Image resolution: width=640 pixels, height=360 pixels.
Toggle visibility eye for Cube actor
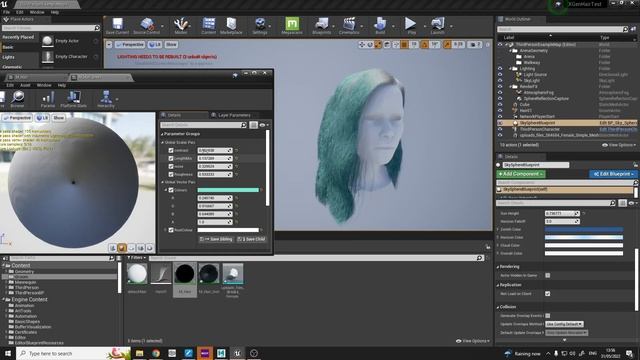point(500,104)
